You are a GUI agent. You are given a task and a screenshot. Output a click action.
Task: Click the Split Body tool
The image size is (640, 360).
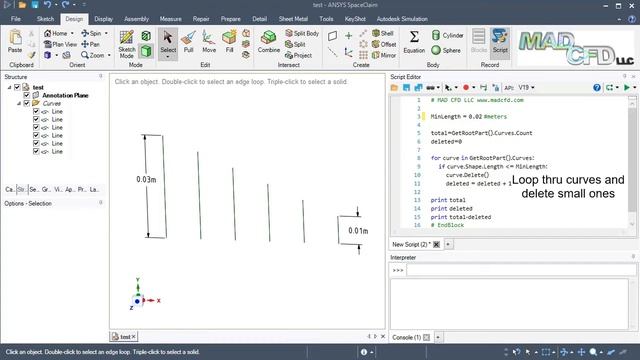point(302,33)
